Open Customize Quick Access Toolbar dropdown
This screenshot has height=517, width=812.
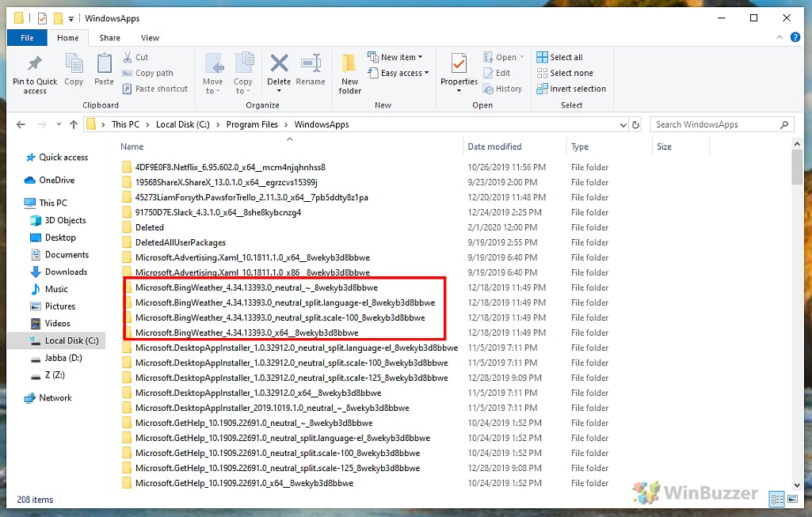(x=71, y=19)
